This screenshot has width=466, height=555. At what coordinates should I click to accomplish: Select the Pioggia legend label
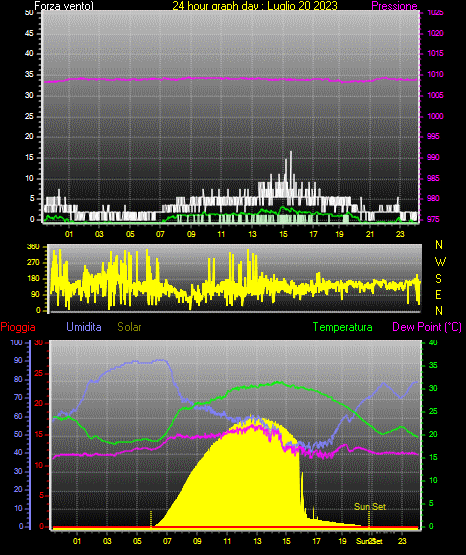(x=18, y=327)
